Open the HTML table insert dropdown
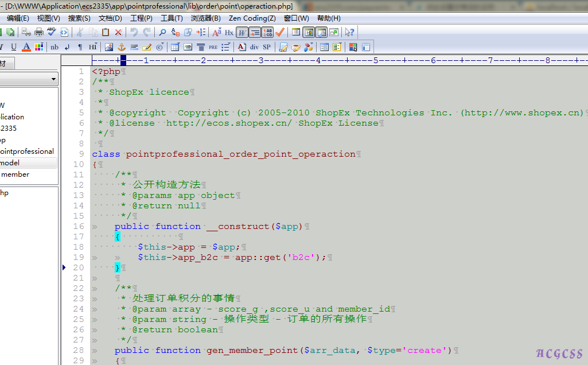This screenshot has height=365, width=588. (175, 47)
